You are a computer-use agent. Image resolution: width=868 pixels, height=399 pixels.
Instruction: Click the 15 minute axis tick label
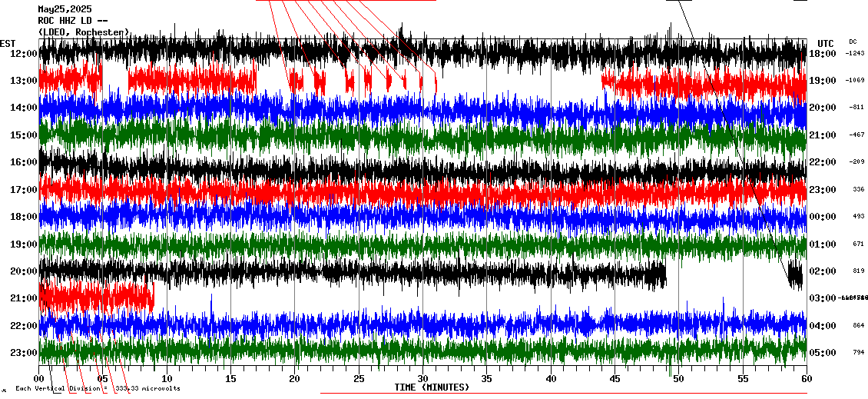[230, 379]
